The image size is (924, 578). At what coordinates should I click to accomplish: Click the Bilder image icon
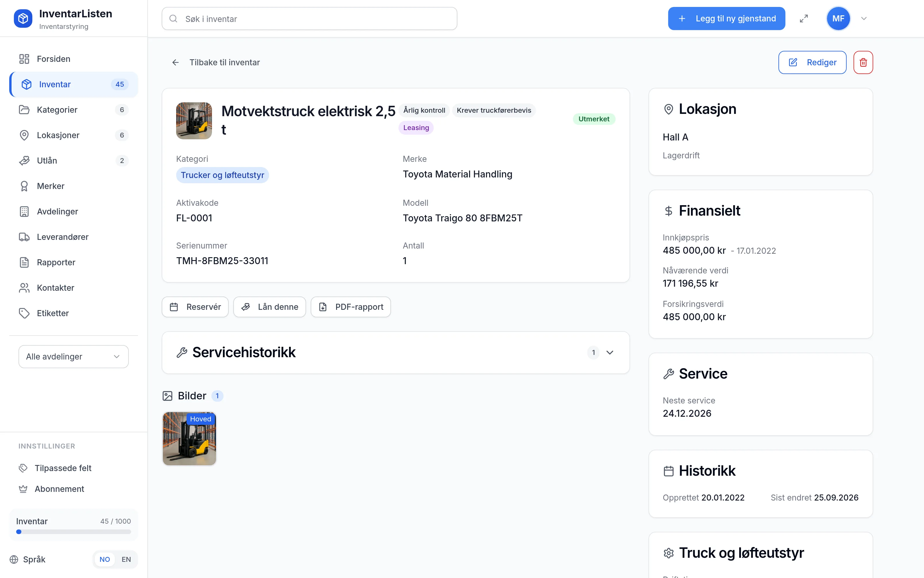tap(167, 396)
